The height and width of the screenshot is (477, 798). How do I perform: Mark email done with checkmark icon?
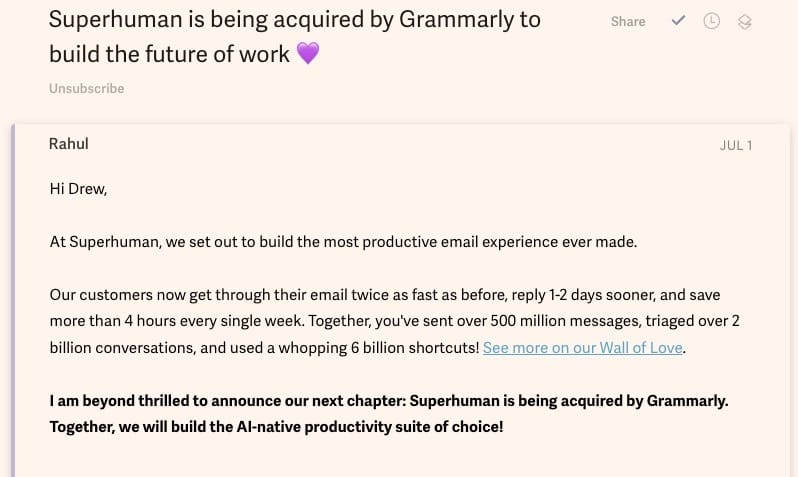(679, 21)
